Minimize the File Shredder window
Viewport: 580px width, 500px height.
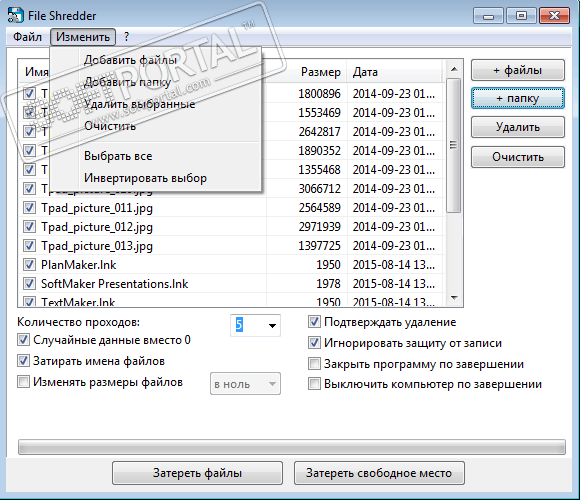[488, 16]
